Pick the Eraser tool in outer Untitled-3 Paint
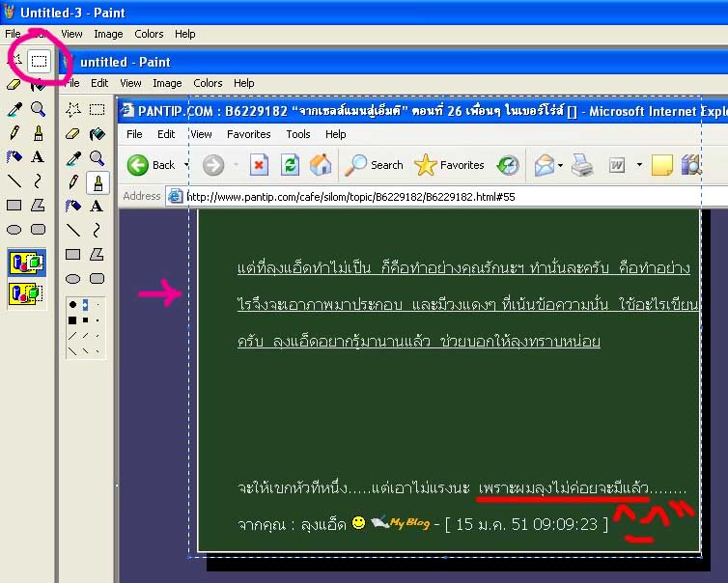This screenshot has width=728, height=583. click(x=14, y=85)
